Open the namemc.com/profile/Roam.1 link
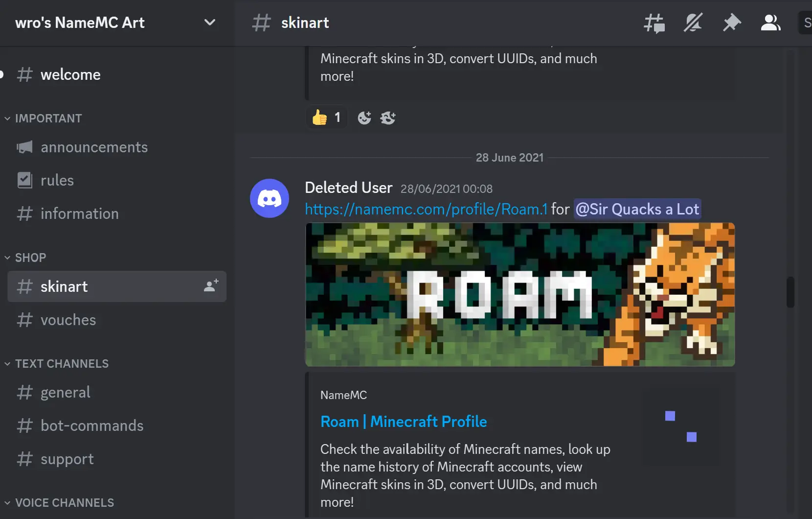812x519 pixels. point(426,210)
